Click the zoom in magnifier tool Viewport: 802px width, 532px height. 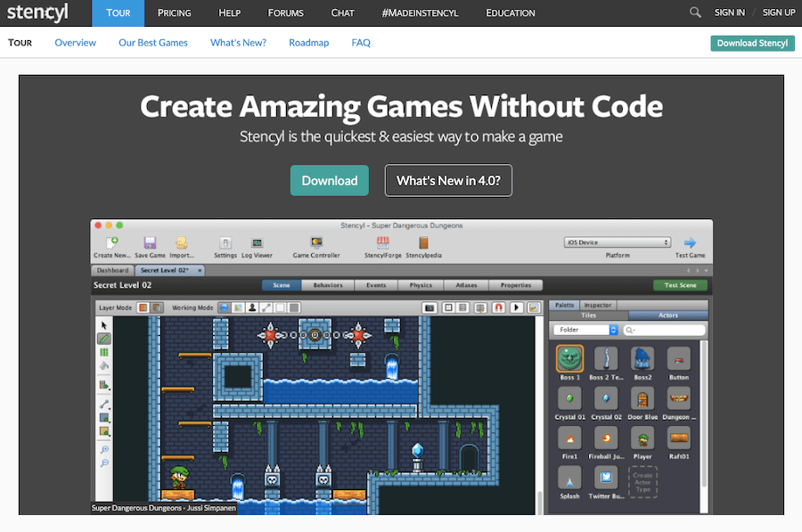(104, 450)
